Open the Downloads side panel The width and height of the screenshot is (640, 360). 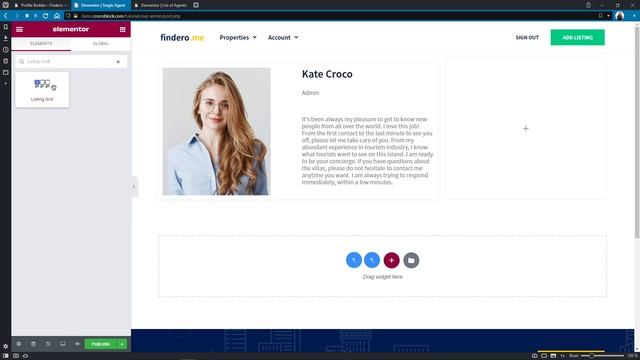click(5, 38)
